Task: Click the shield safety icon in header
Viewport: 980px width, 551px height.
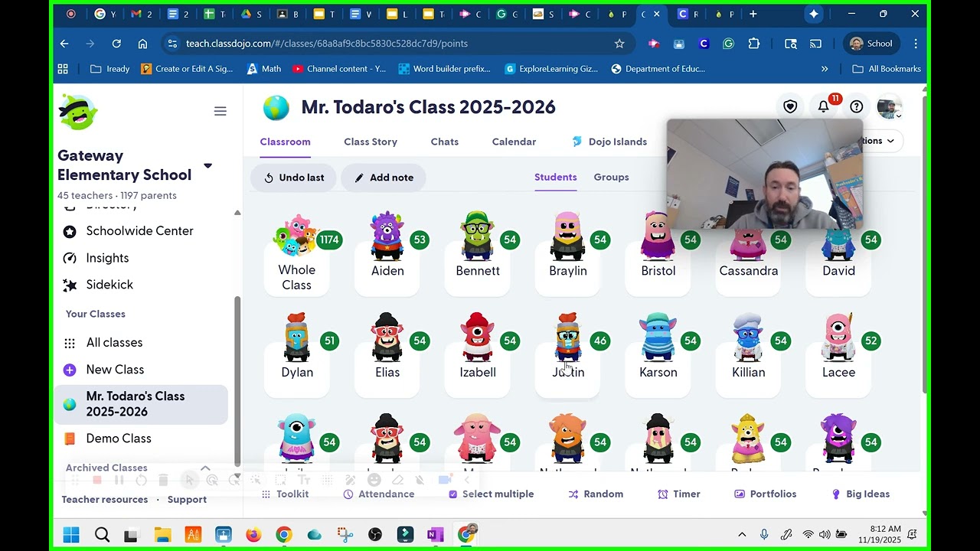Action: click(790, 107)
